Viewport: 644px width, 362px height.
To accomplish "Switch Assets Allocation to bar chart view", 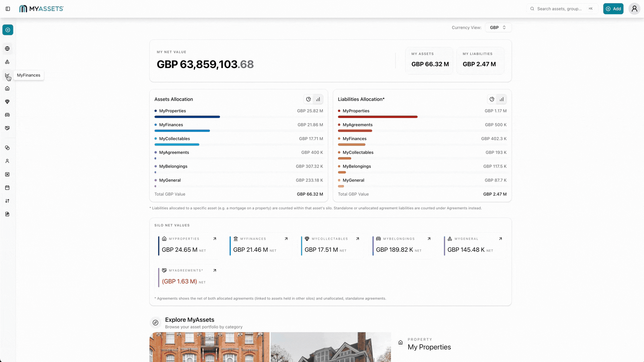I will click(318, 99).
